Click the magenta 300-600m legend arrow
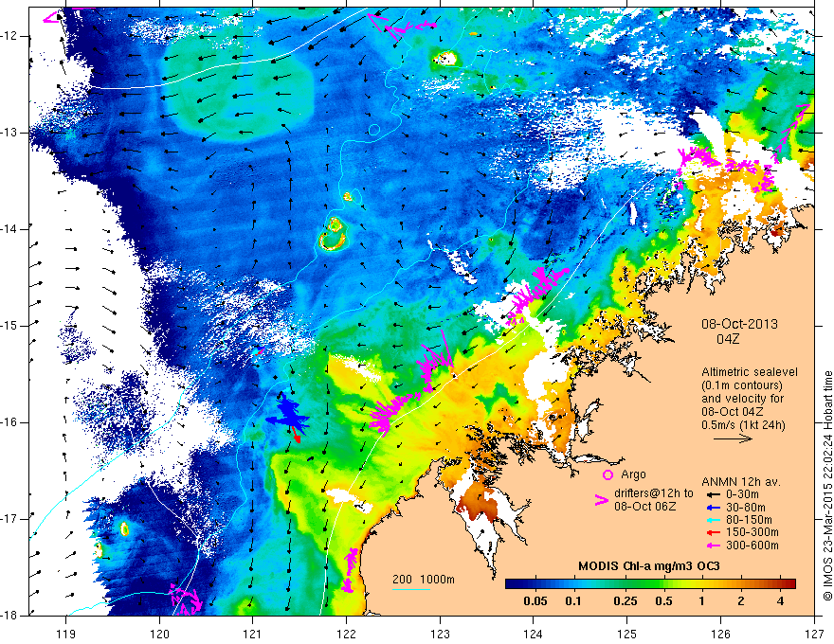This screenshot has width=834, height=644. [712, 546]
